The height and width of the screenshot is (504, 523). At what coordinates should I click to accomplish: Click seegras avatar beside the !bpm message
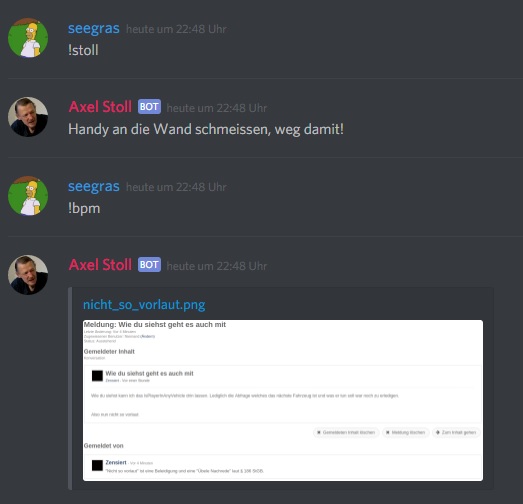(x=28, y=196)
